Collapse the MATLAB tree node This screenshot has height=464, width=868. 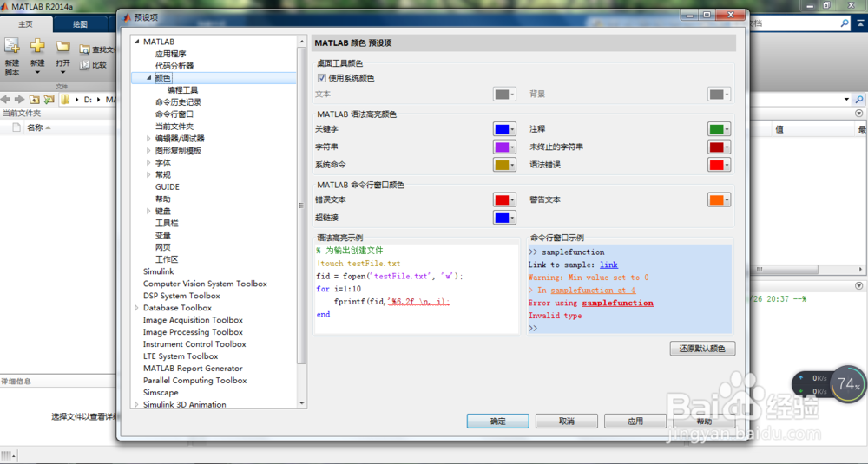coord(137,42)
